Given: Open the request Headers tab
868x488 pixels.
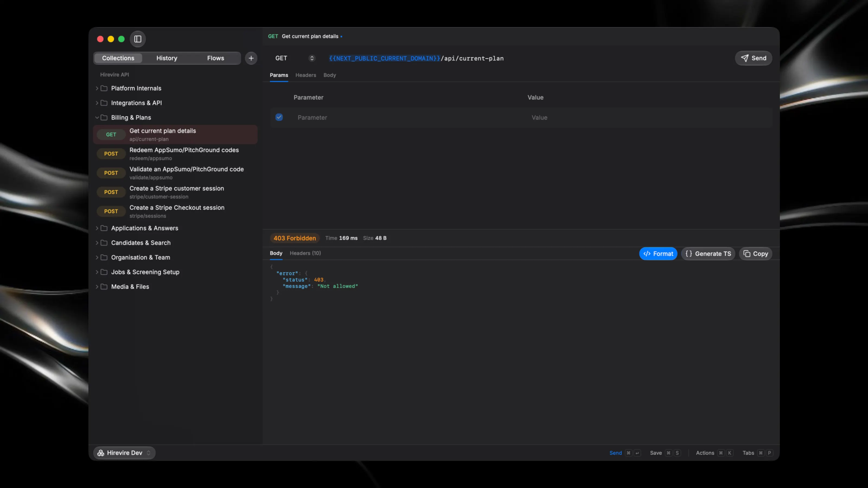Looking at the screenshot, I should coord(306,75).
